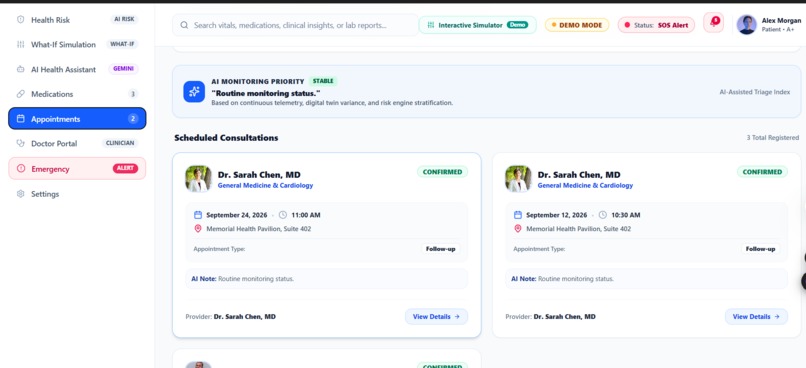Click the AI RISK badge
The width and height of the screenshot is (806, 368).
pyautogui.click(x=124, y=20)
